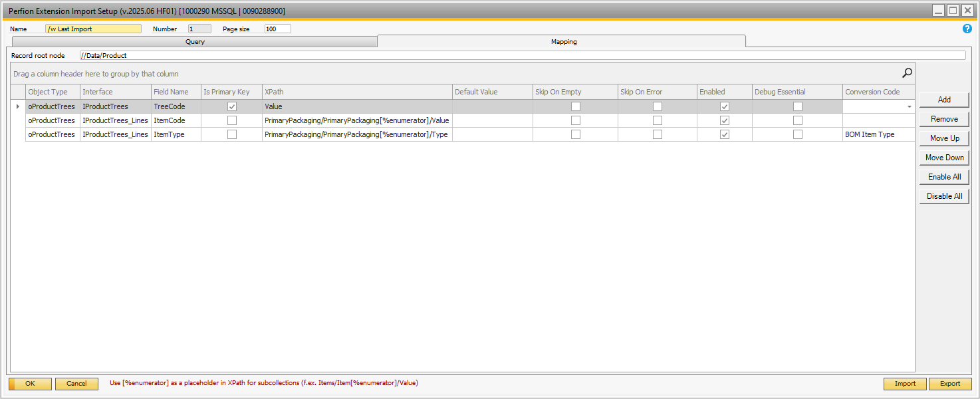Sort by Object Type column header

(x=53, y=92)
